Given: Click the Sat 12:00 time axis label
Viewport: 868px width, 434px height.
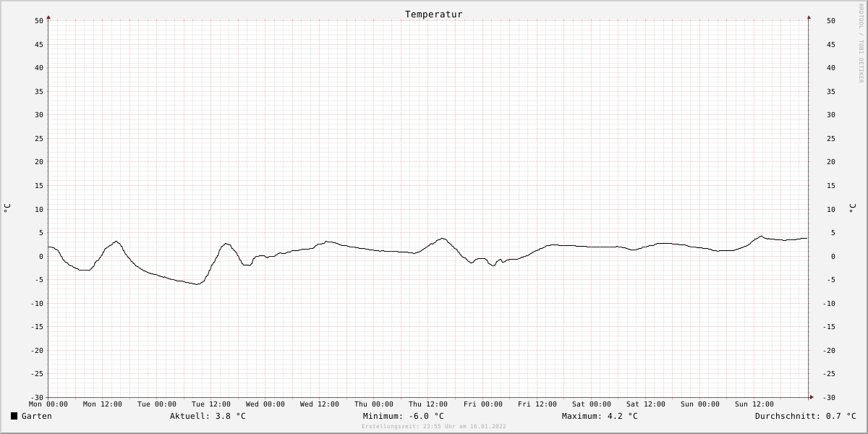Looking at the screenshot, I should click(646, 404).
